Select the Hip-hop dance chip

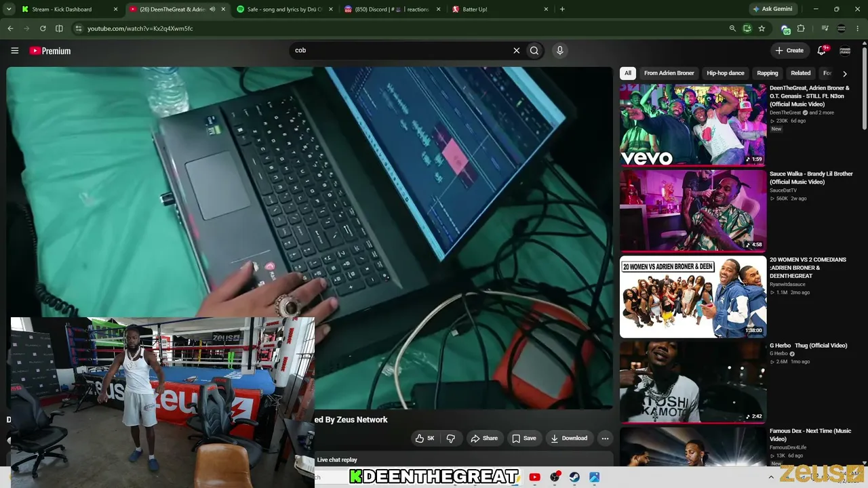(726, 73)
